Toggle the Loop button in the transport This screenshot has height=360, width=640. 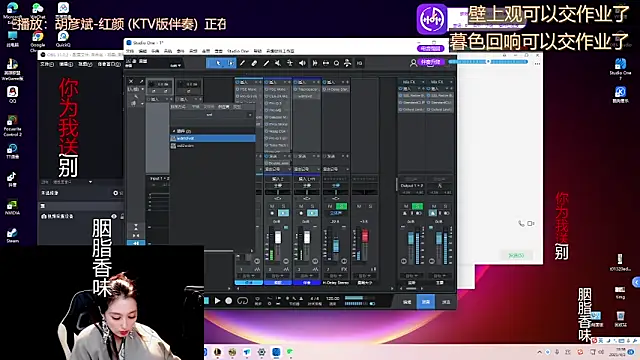coord(242,301)
